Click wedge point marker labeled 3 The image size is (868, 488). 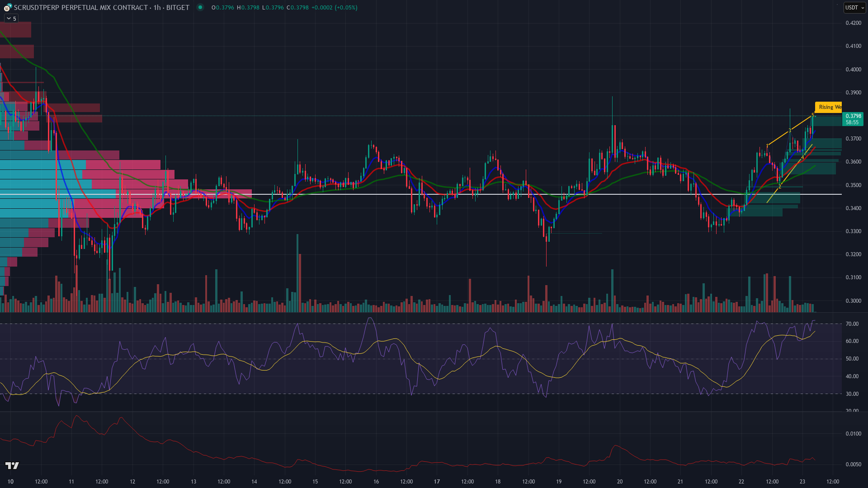(x=790, y=131)
